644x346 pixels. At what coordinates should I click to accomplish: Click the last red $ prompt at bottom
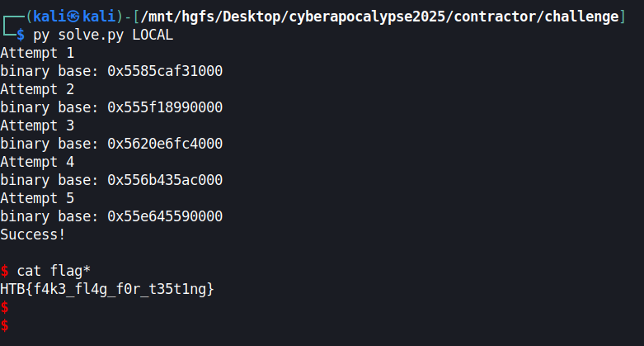pos(5,325)
